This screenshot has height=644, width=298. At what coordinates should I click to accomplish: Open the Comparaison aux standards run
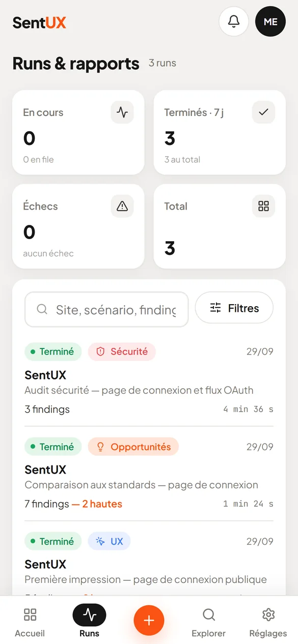(149, 474)
